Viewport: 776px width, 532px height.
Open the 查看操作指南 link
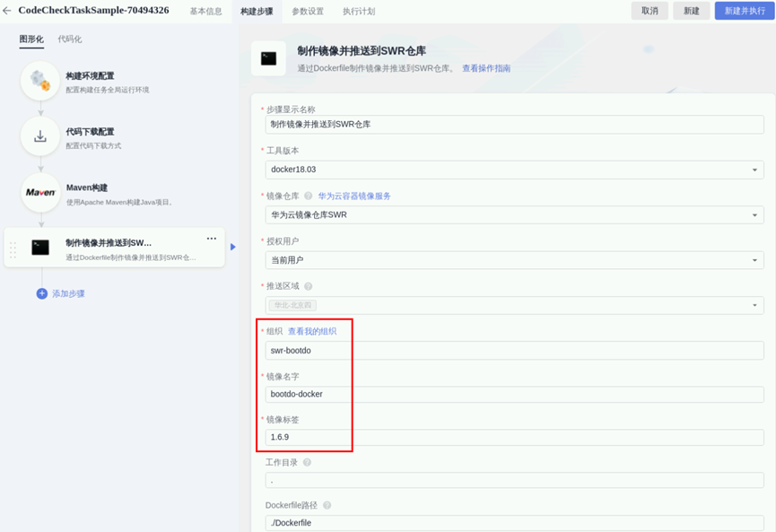click(x=486, y=68)
